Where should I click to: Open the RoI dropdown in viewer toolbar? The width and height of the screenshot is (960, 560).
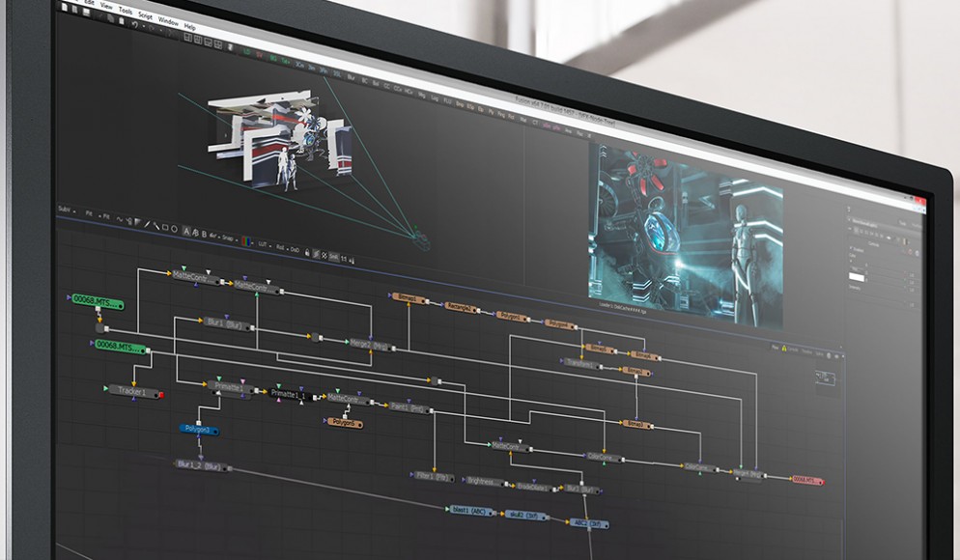281,247
